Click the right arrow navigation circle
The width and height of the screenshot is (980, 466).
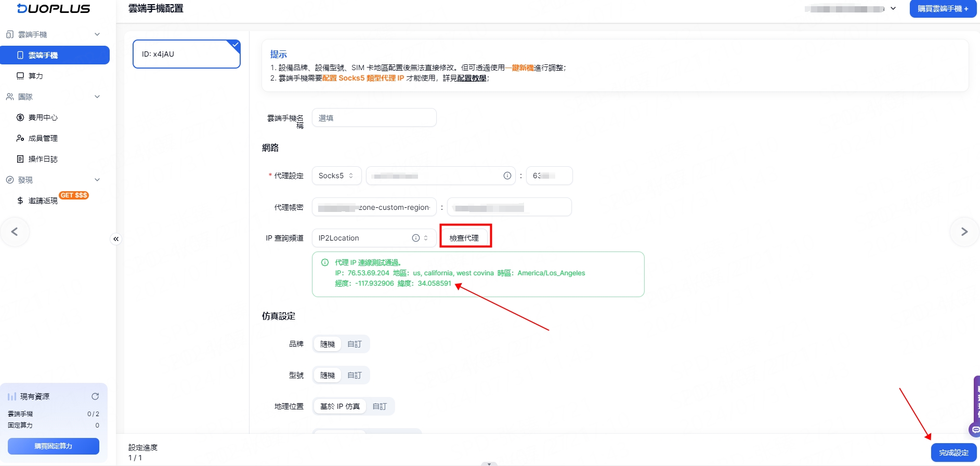coord(964,232)
